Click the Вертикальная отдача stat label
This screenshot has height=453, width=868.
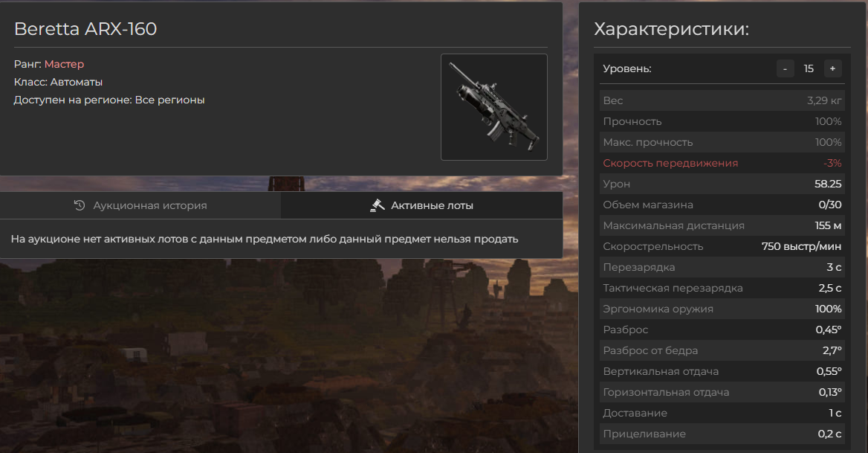pos(661,372)
